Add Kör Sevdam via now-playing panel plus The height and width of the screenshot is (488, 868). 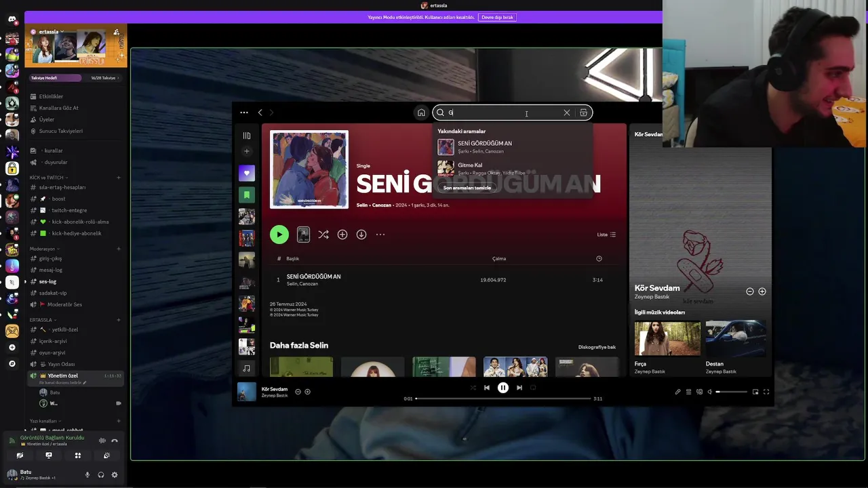click(762, 291)
